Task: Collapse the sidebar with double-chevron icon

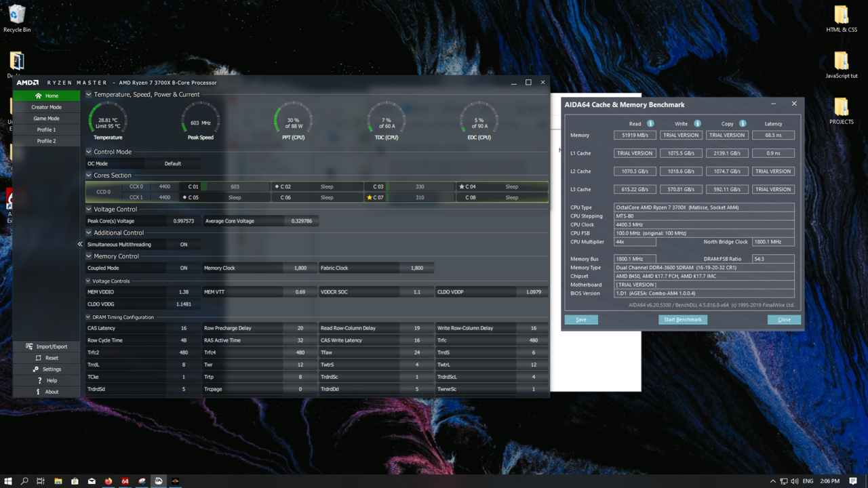Action: pyautogui.click(x=80, y=244)
